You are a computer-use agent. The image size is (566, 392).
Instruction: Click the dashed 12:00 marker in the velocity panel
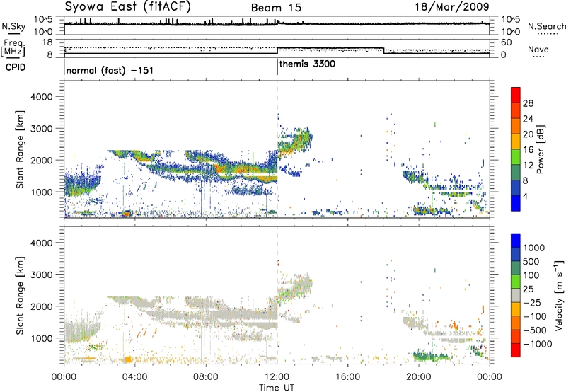pos(277,295)
